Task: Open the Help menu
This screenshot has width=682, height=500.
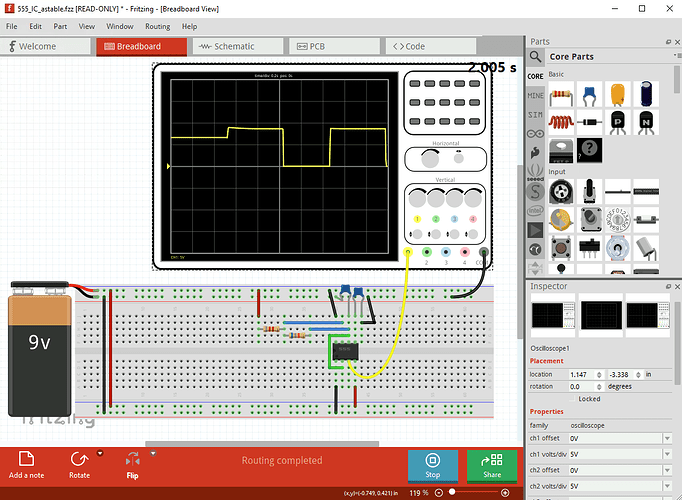Action: (189, 27)
